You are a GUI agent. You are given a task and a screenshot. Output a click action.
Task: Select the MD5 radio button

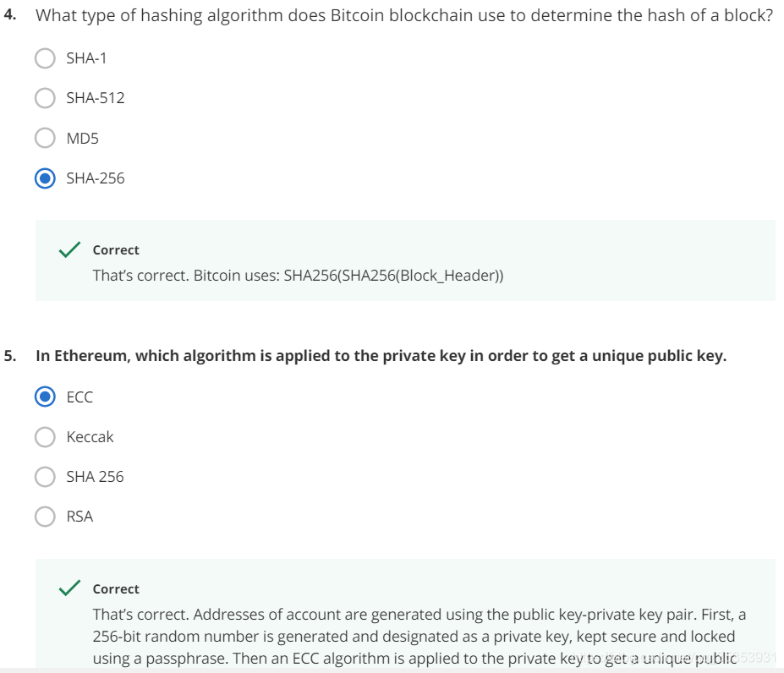(46, 138)
